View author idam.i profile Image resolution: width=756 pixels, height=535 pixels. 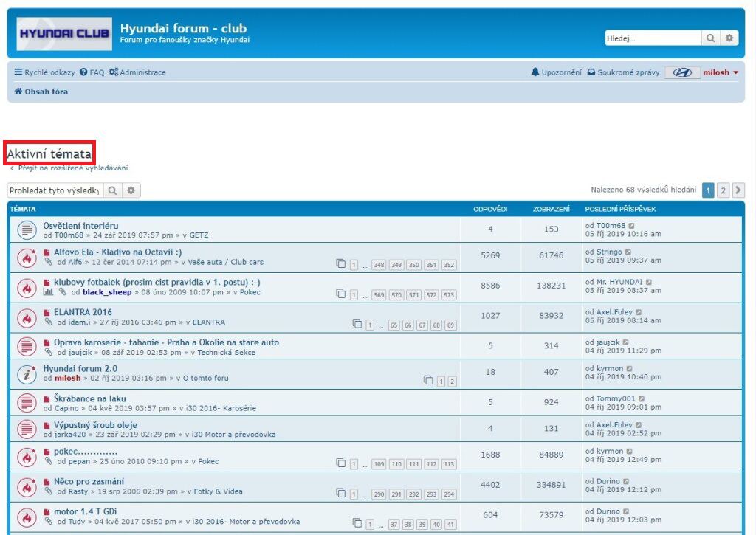[80, 322]
